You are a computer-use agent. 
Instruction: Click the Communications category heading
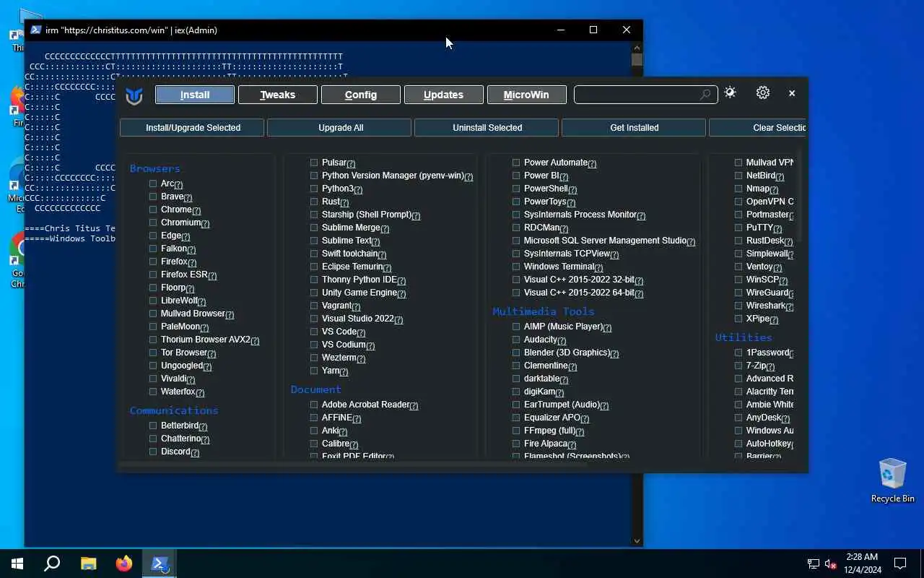point(174,410)
